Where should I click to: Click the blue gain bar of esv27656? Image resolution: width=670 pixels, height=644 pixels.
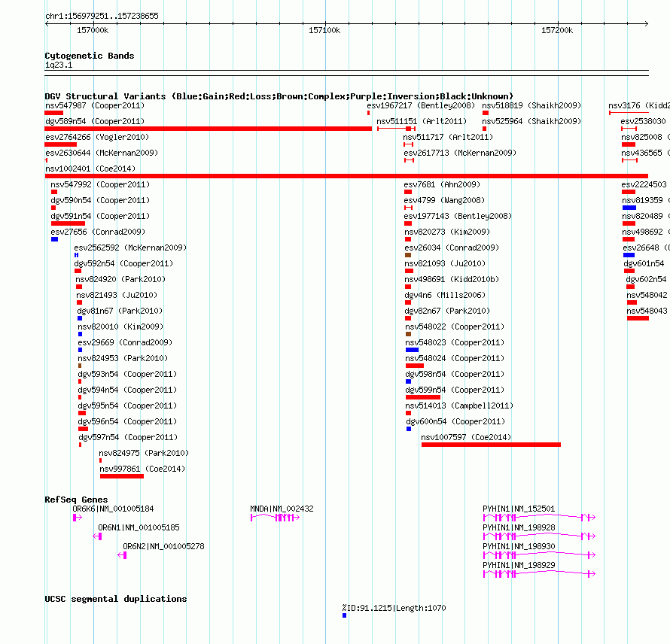point(54,239)
